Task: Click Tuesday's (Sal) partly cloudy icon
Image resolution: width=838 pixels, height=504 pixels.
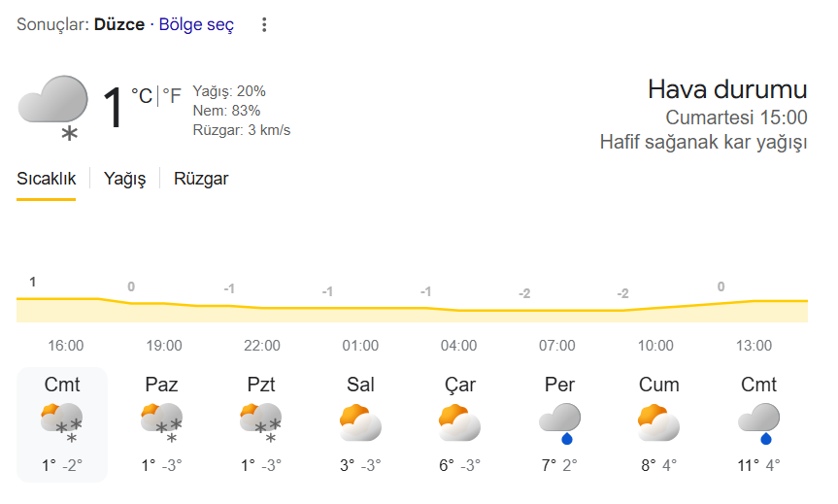Action: click(360, 422)
